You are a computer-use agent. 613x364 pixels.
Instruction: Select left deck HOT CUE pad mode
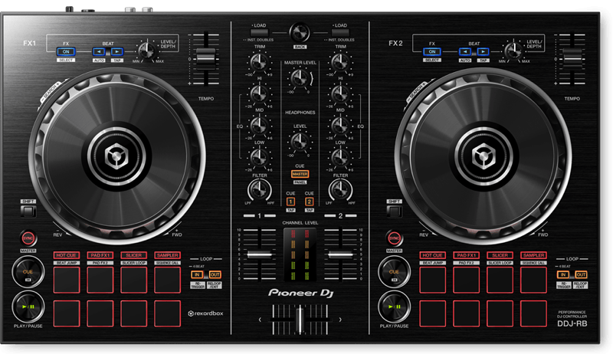coord(67,255)
